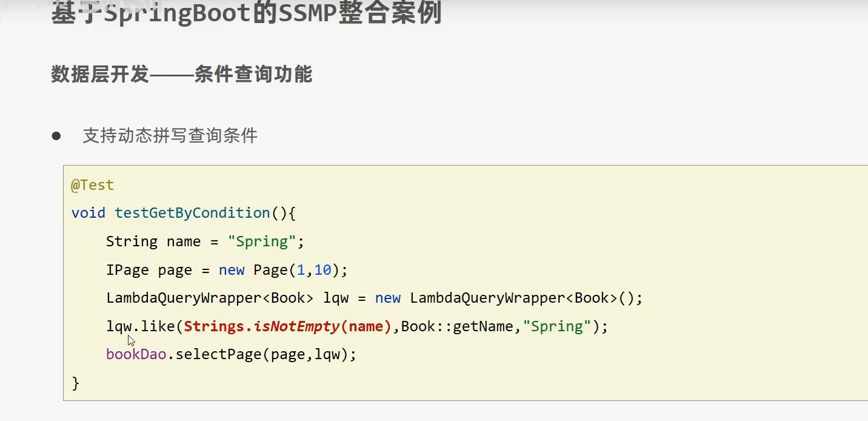Click the bullet text "支持动态拼写查询条件"
The height and width of the screenshot is (421, 868).
(x=170, y=135)
